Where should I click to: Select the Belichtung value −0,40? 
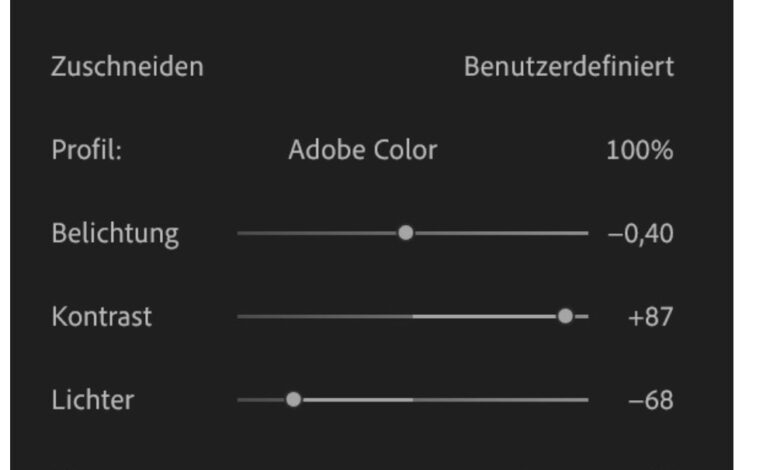(640, 234)
